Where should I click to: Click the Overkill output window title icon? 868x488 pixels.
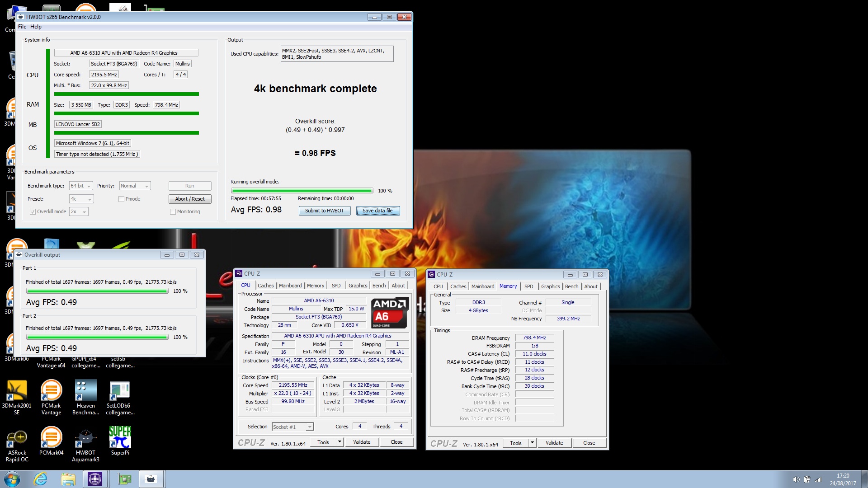pos(19,254)
